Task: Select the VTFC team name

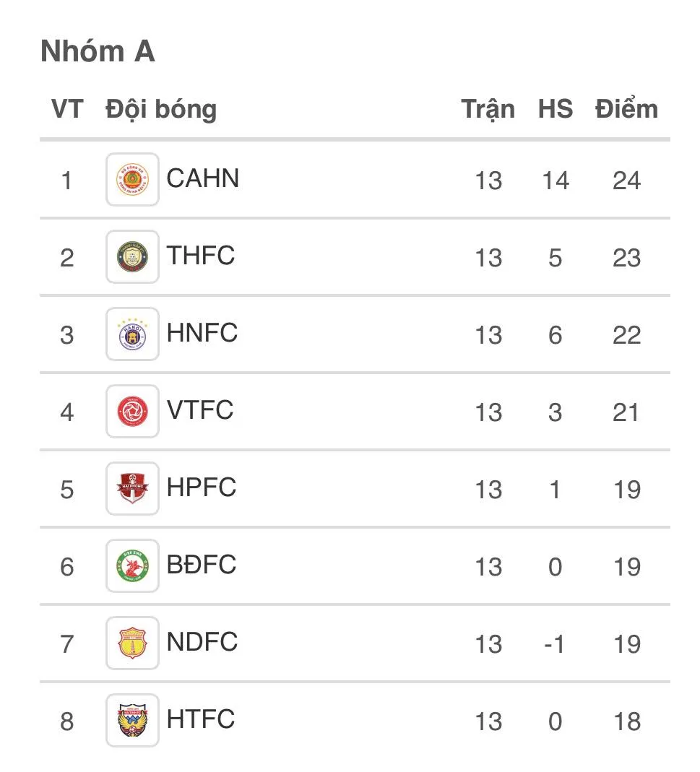Action: tap(200, 409)
